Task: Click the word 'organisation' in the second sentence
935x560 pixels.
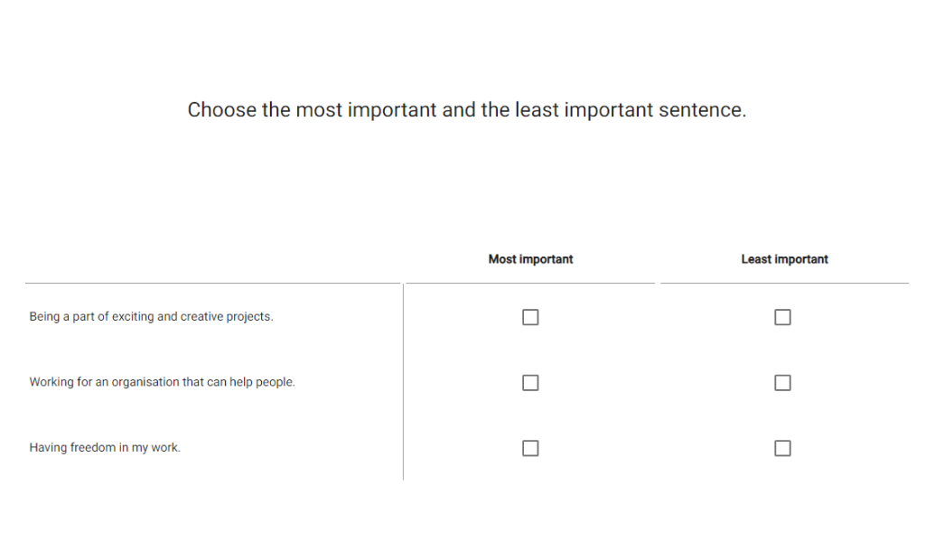Action: 145,382
